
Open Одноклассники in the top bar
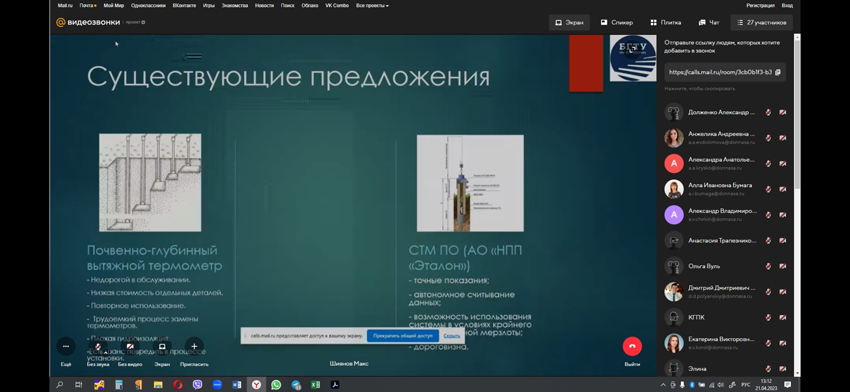(148, 5)
